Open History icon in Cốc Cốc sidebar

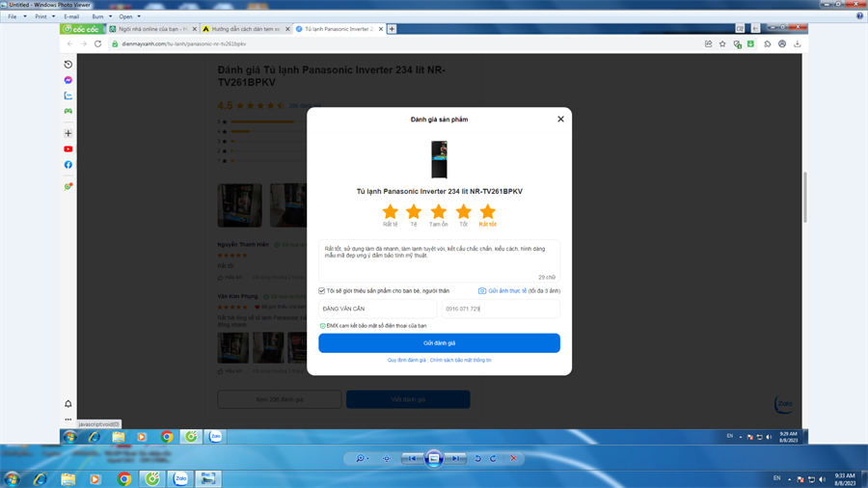pyautogui.click(x=68, y=65)
